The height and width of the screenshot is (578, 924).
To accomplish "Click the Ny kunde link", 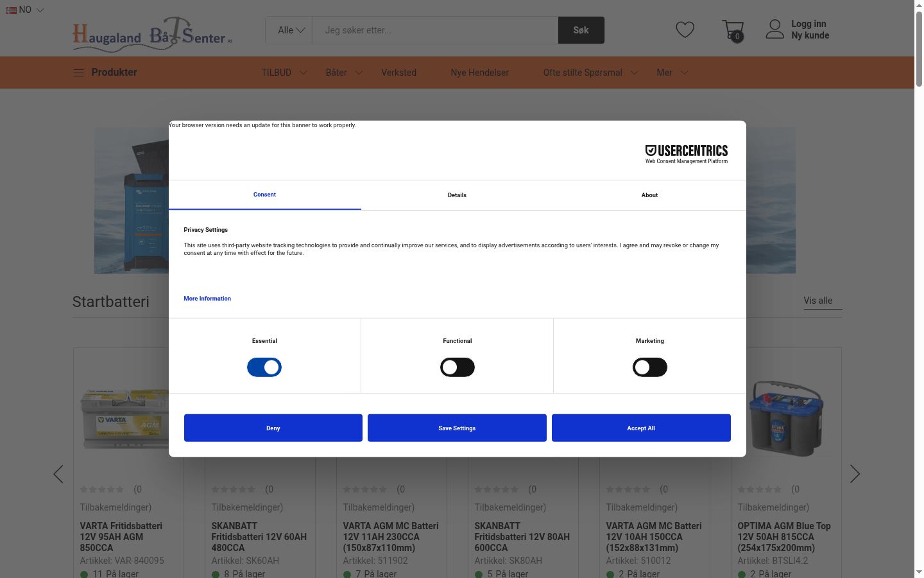I will point(810,35).
